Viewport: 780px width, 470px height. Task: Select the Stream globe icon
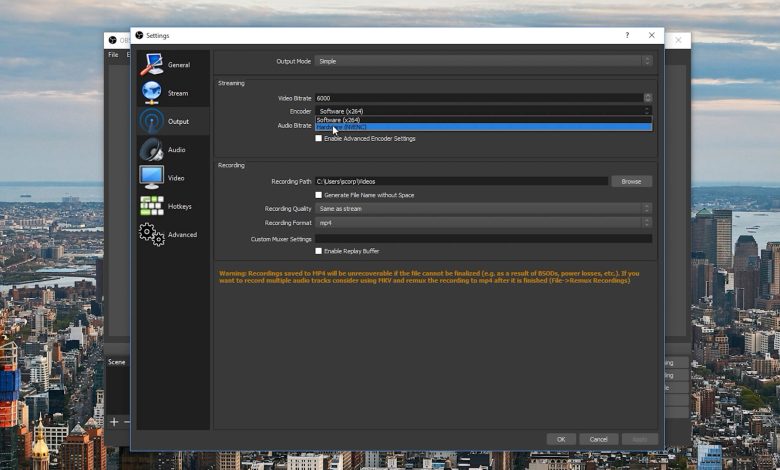click(152, 92)
